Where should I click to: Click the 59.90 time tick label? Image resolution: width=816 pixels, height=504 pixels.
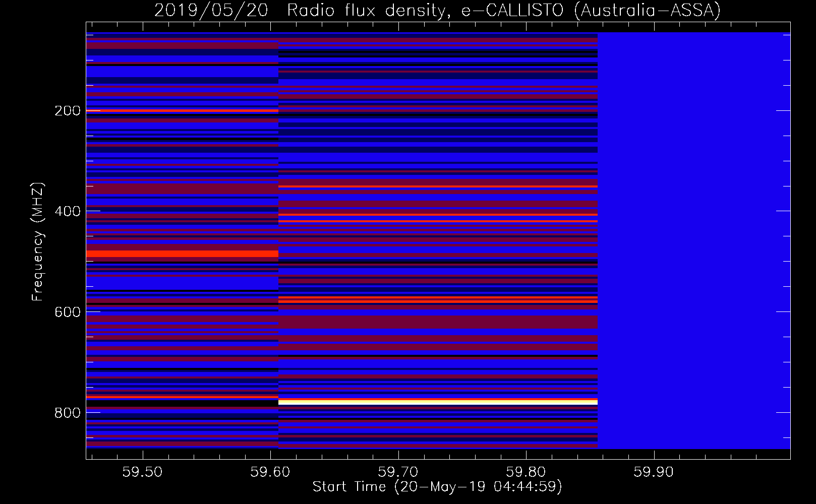(x=654, y=472)
